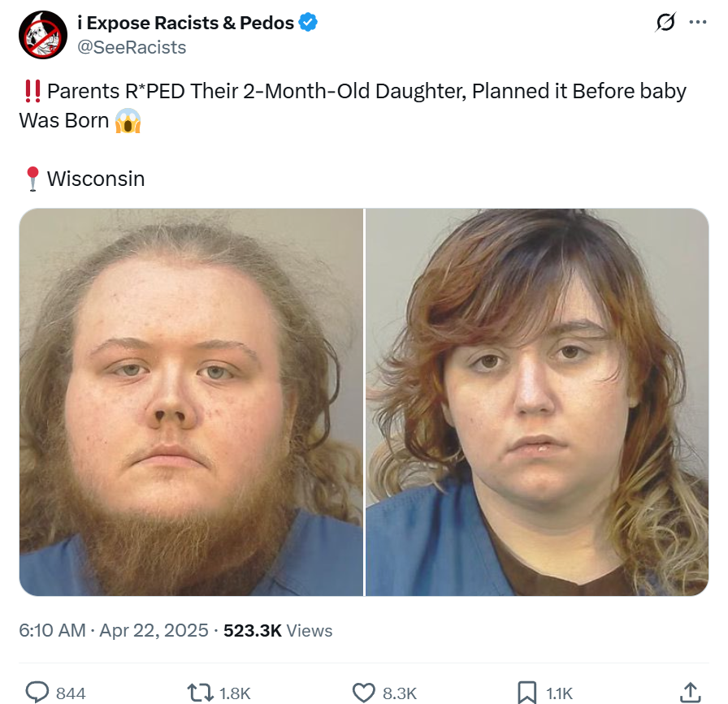This screenshot has width=728, height=704.
Task: Bookmark the post with ribbon icon
Action: (x=527, y=693)
